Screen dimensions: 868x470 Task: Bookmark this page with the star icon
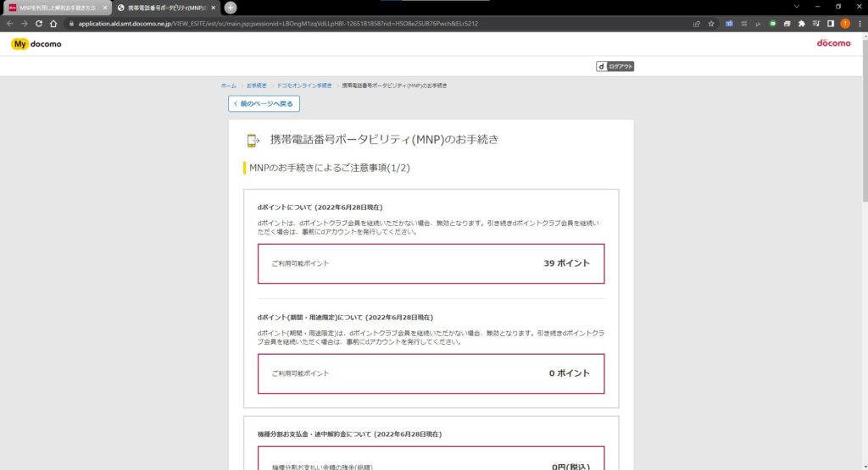(x=711, y=24)
